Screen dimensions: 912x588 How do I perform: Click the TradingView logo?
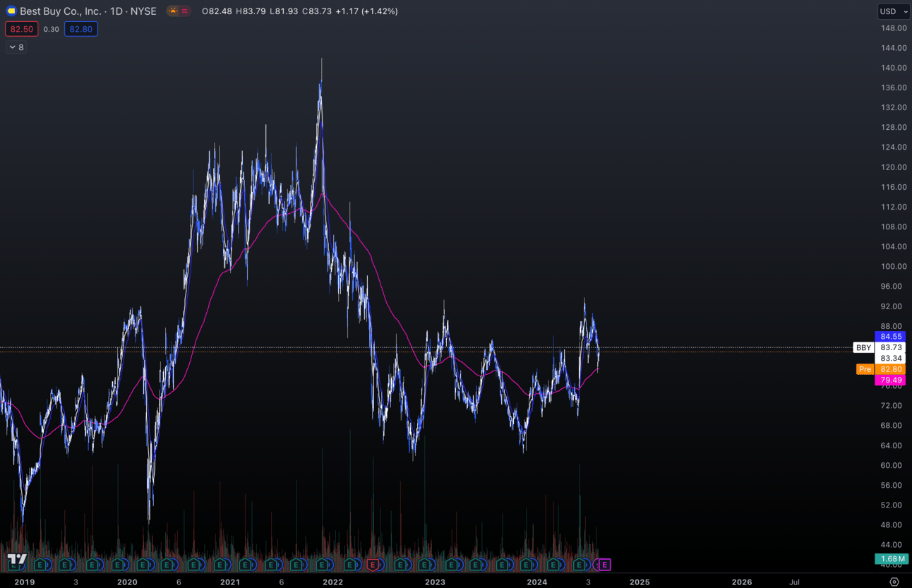point(17,560)
